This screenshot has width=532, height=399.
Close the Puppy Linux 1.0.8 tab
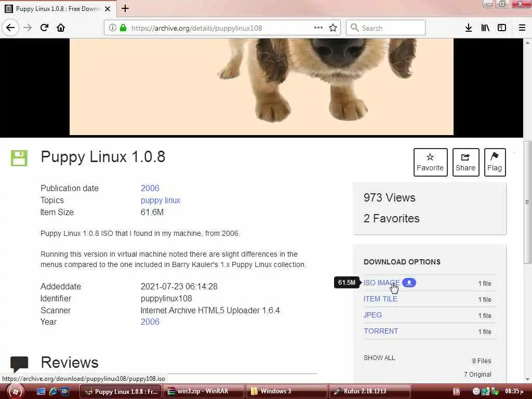(x=108, y=9)
